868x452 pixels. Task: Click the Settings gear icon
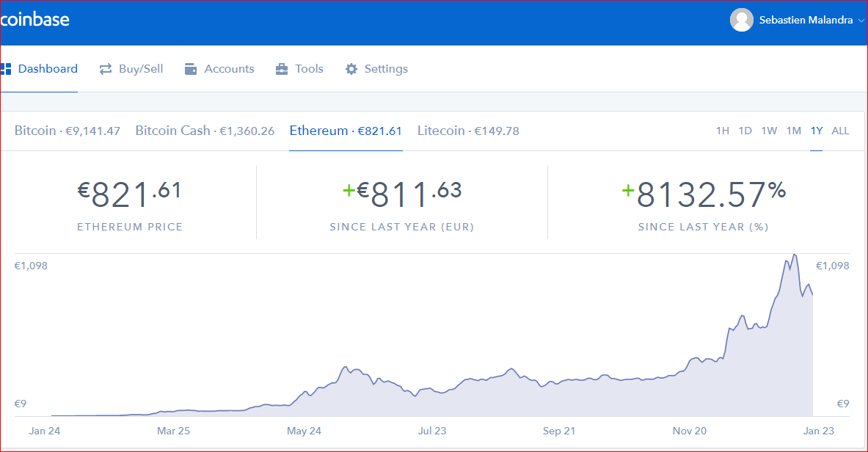(351, 69)
